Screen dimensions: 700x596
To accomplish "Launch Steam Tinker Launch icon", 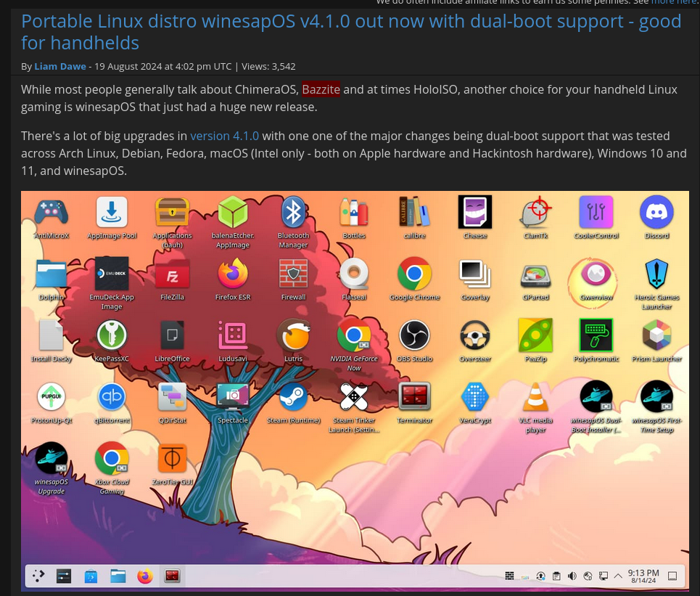I will [x=354, y=396].
